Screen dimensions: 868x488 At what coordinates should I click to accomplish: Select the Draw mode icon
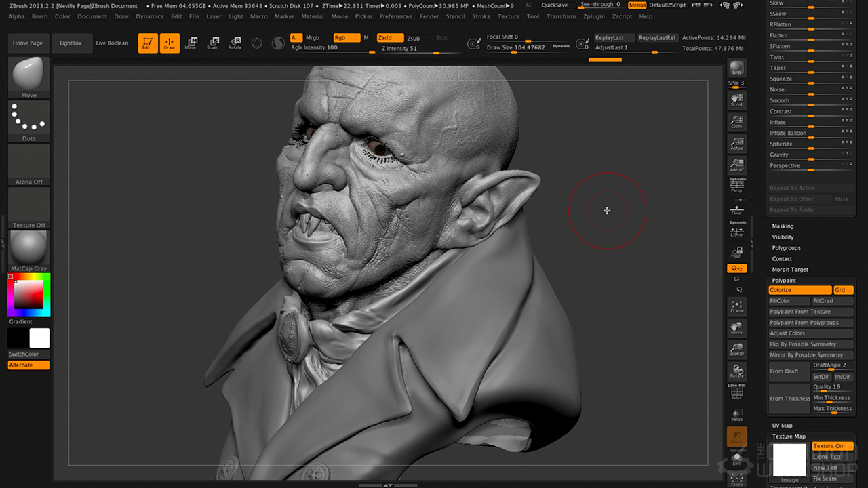(170, 43)
